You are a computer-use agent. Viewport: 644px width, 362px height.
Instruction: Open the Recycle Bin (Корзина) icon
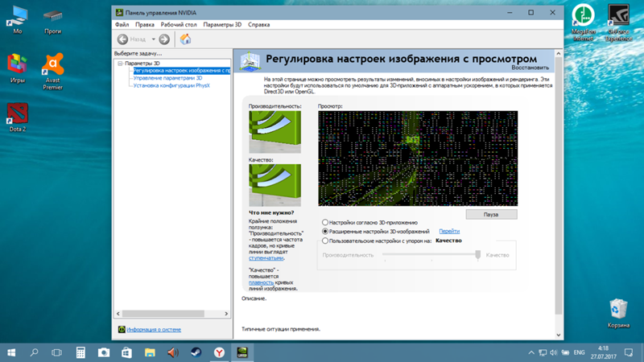[x=618, y=310]
